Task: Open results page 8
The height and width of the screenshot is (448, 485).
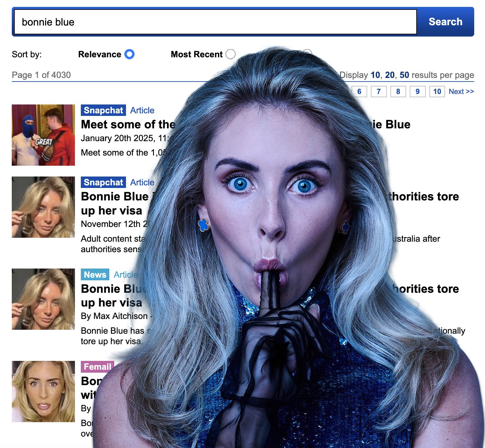Action: pos(398,92)
